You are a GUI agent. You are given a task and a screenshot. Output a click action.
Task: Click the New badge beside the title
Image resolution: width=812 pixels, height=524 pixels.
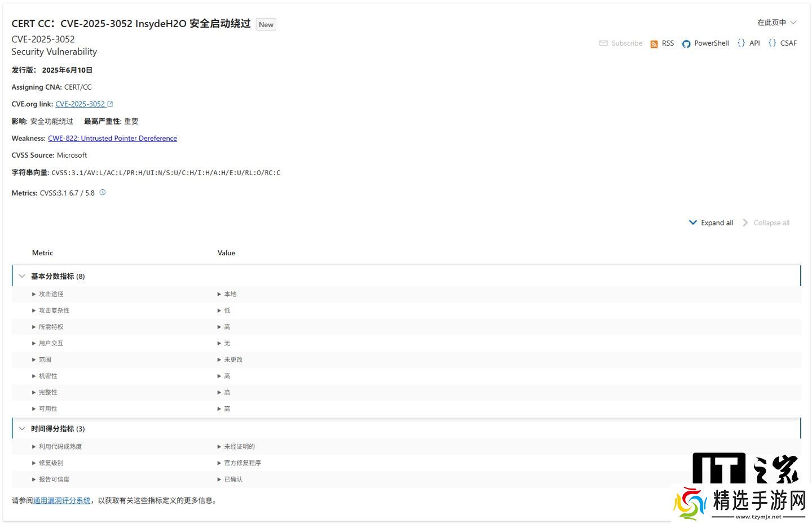tap(266, 24)
